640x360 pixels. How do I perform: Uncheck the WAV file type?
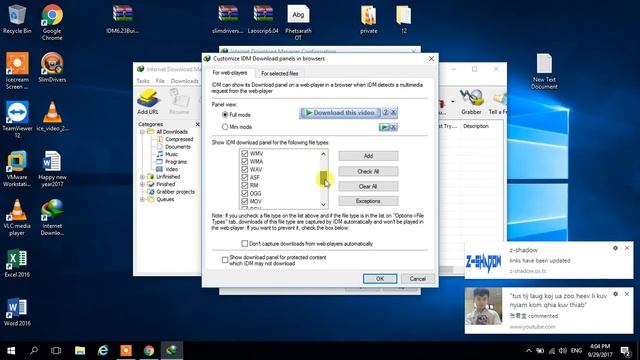coord(244,169)
